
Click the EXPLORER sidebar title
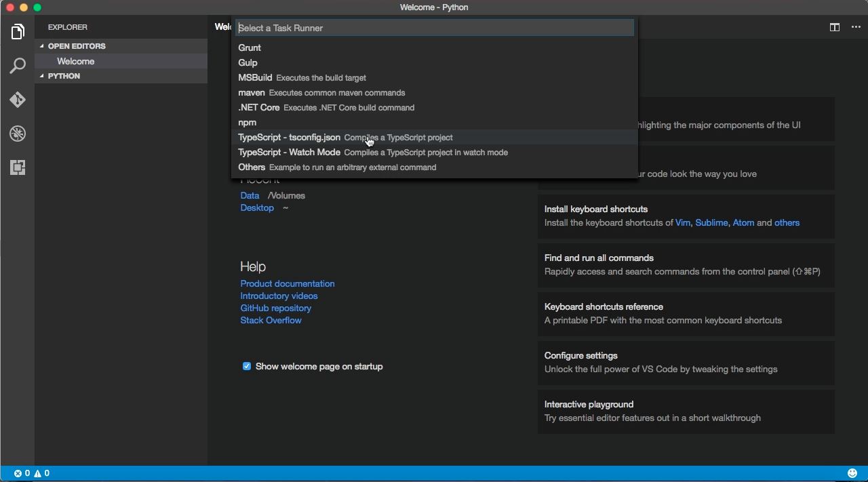tap(68, 27)
